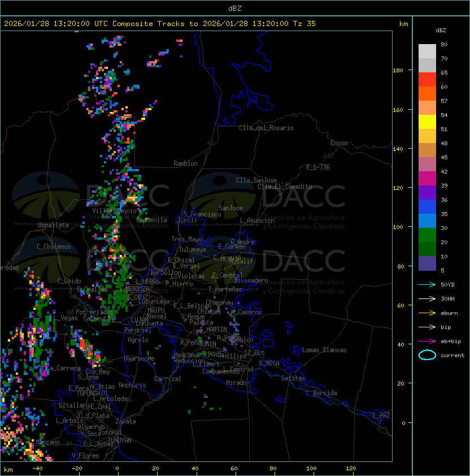Click the Potrerillos place label

pyautogui.click(x=94, y=311)
